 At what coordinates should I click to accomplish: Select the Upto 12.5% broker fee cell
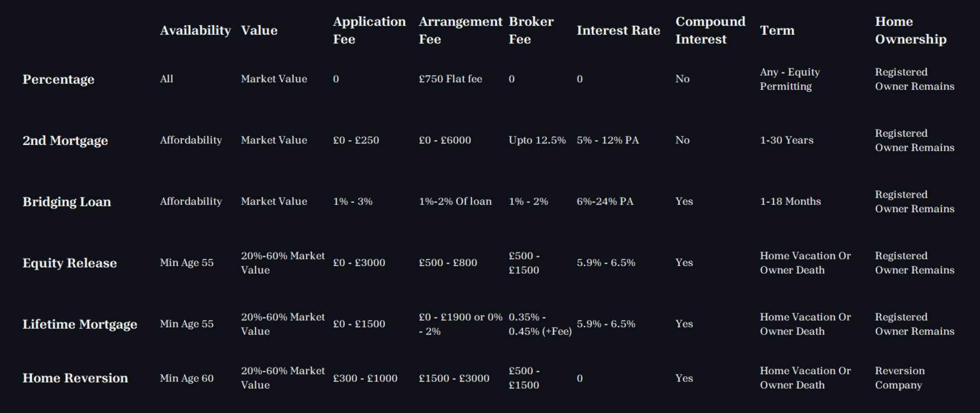(537, 140)
